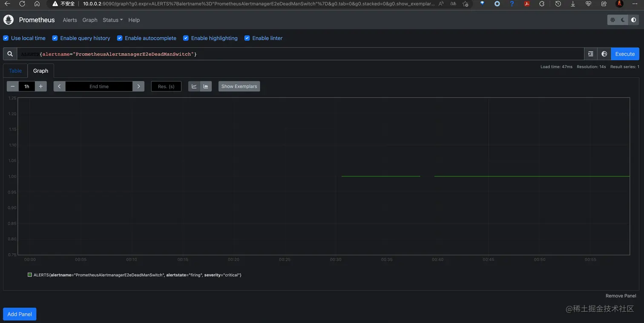The width and height of the screenshot is (644, 323).
Task: Switch to the Table tab
Action: 15,71
